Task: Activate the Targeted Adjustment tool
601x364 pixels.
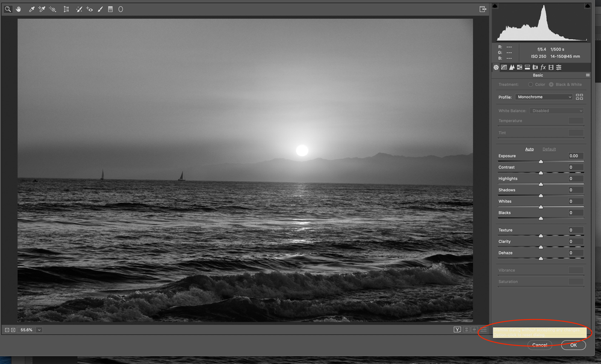Action: click(x=52, y=9)
